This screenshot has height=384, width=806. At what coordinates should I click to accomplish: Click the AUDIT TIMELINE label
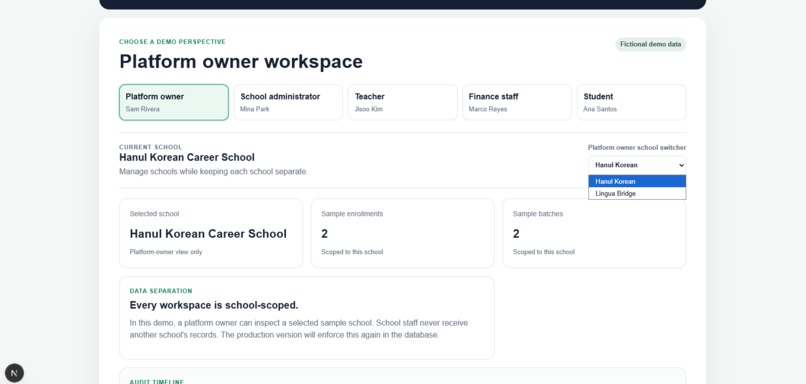(x=157, y=382)
